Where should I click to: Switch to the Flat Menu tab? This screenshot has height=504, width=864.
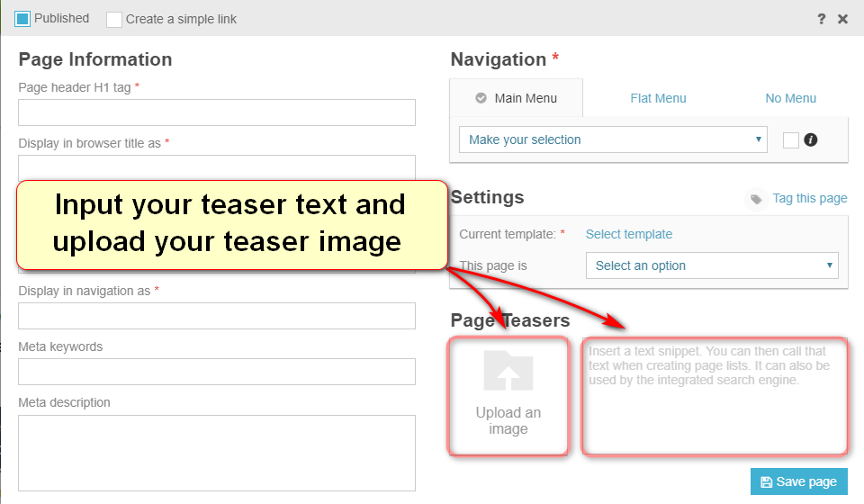pyautogui.click(x=658, y=98)
